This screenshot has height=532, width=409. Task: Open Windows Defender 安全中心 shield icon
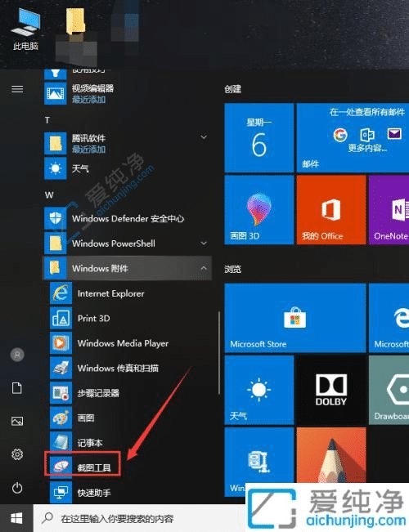[56, 218]
